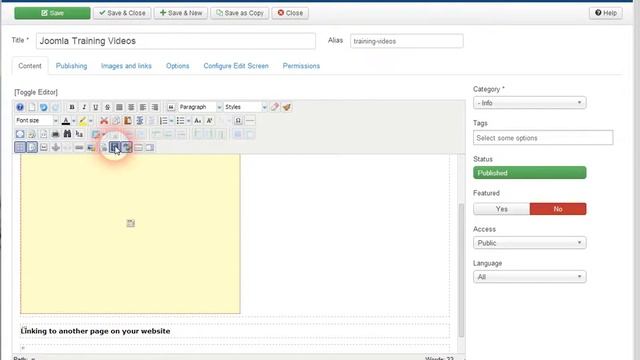The image size is (640, 360).
Task: Select the media placeholder in yellow box
Action: [130, 223]
